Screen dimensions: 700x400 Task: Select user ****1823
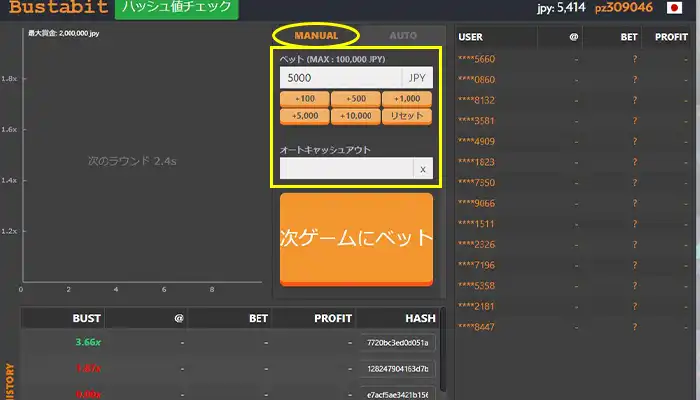click(x=476, y=162)
